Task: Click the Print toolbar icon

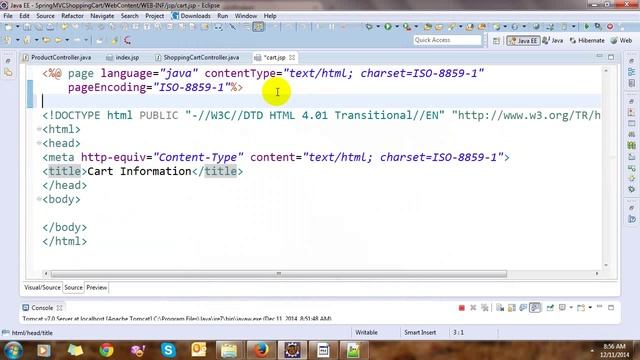Action: click(50, 27)
